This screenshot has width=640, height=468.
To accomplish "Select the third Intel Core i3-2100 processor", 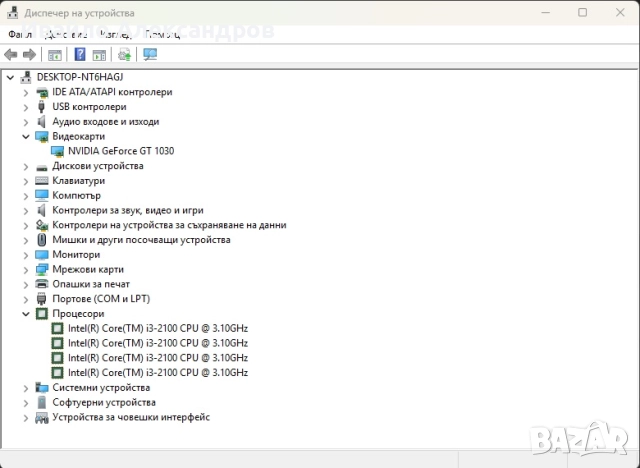I will tap(158, 358).
